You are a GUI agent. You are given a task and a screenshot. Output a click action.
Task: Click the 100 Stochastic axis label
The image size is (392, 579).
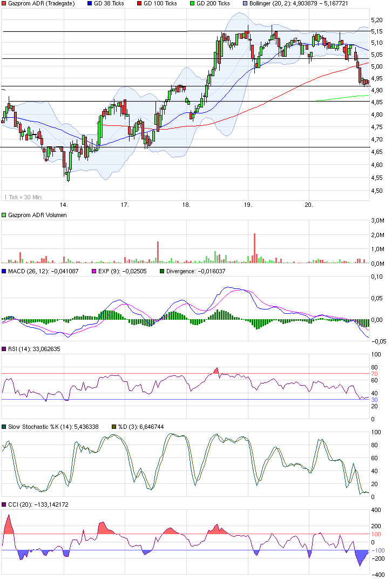pyautogui.click(x=376, y=433)
